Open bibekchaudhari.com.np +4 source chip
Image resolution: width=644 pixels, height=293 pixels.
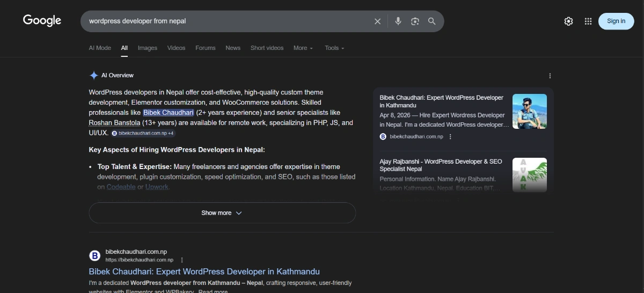point(143,133)
